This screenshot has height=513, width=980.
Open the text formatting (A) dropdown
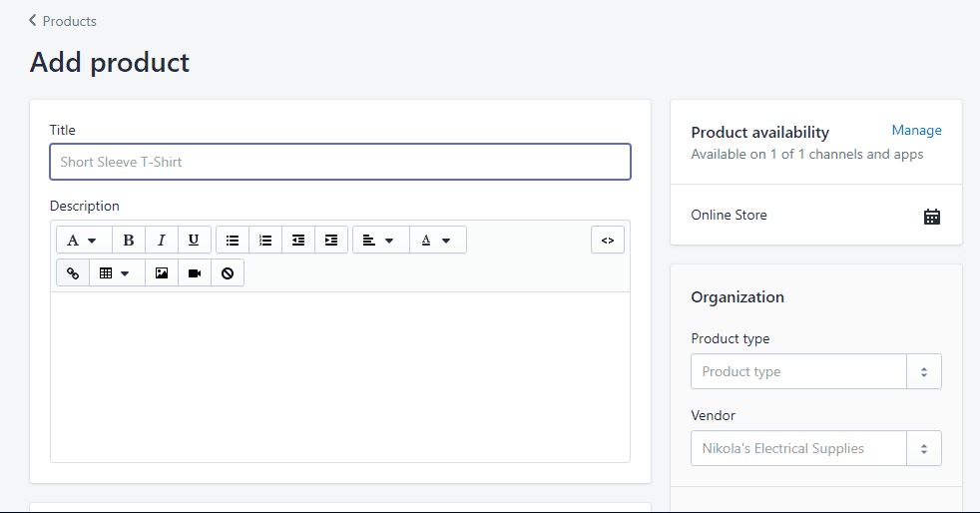[84, 240]
